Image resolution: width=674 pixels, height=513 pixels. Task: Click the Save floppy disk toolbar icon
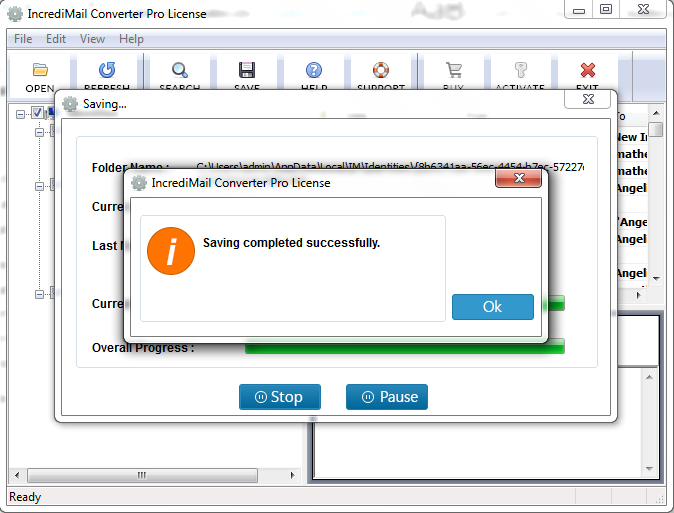247,70
